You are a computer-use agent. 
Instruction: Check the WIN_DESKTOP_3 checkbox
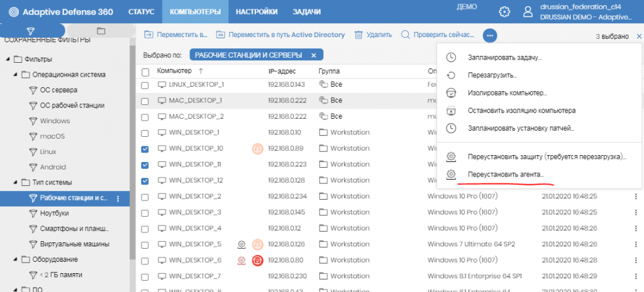pos(145,213)
